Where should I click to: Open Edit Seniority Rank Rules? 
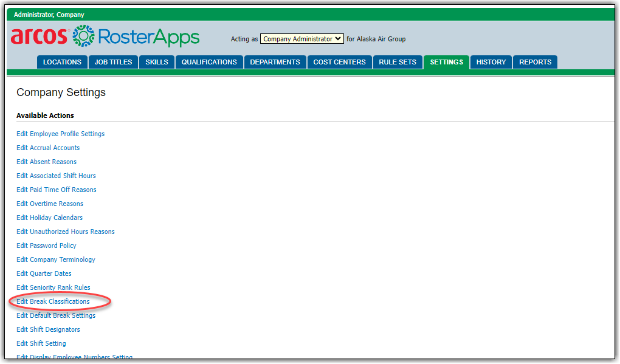tap(53, 287)
